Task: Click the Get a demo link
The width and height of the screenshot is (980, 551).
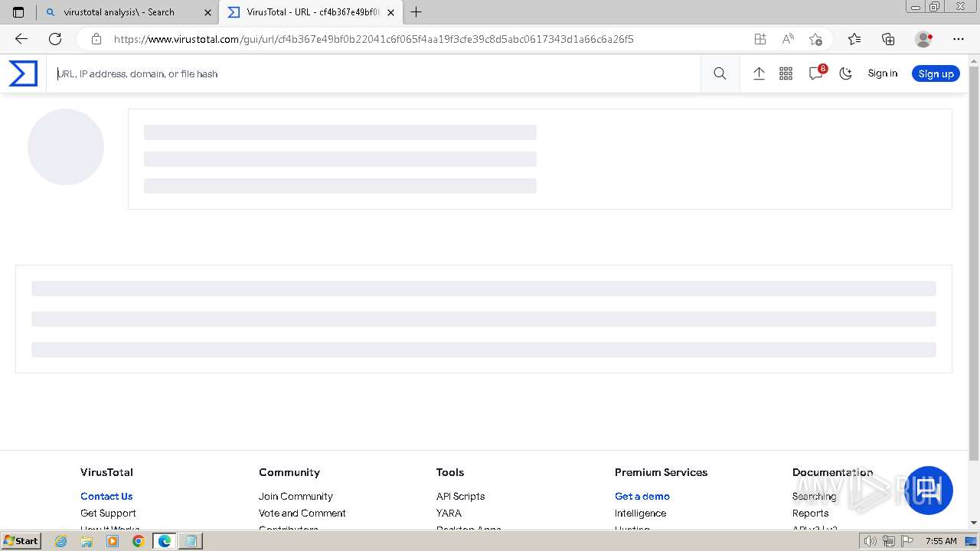Action: [x=642, y=496]
